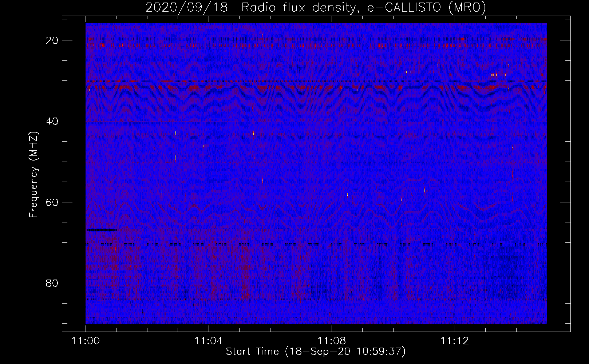Click the 80 frequency tick label
This screenshot has width=589, height=364.
click(52, 283)
